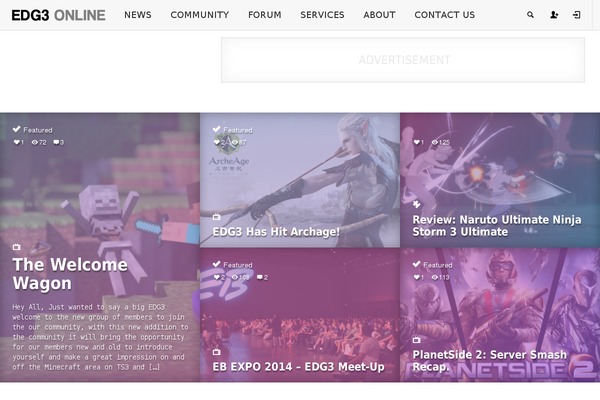Click the heart icon on The Welcome Wagon

(x=16, y=142)
